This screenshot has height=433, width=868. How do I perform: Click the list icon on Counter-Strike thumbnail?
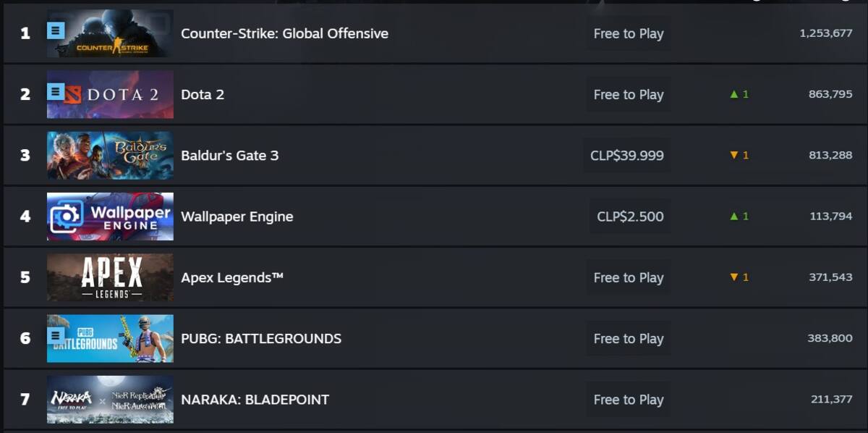tap(56, 30)
